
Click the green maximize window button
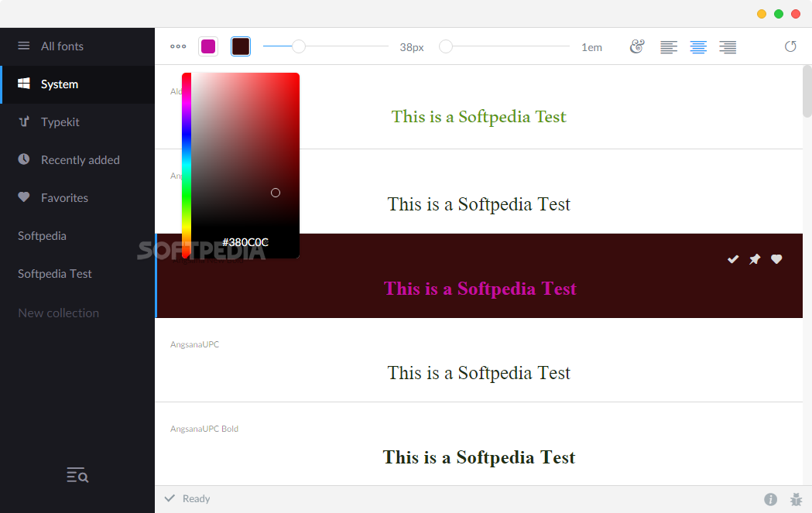pyautogui.click(x=779, y=14)
